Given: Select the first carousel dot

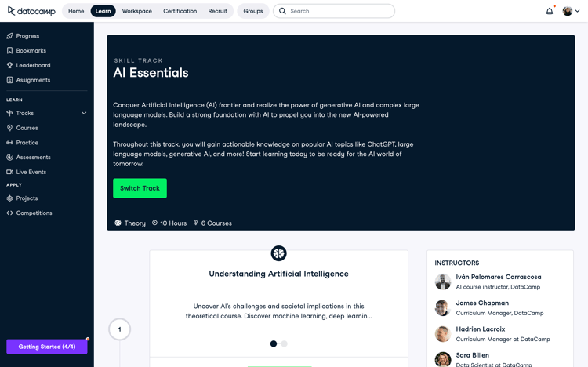Looking at the screenshot, I should [274, 343].
